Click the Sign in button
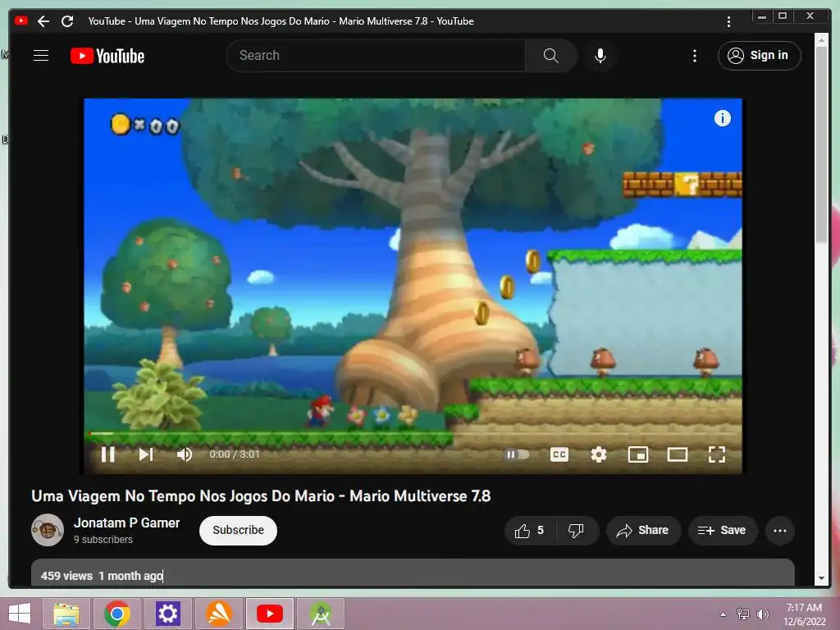 point(759,56)
